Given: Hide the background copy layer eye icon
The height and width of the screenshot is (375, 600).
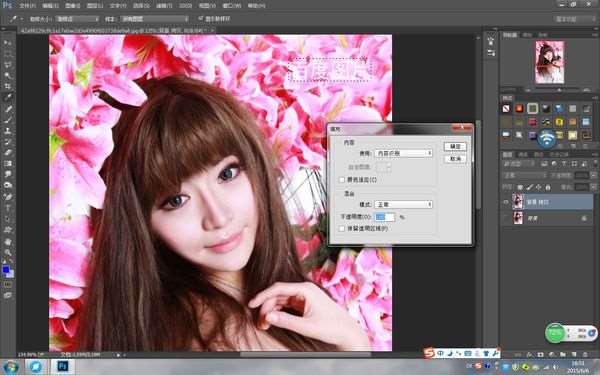Looking at the screenshot, I should point(506,202).
